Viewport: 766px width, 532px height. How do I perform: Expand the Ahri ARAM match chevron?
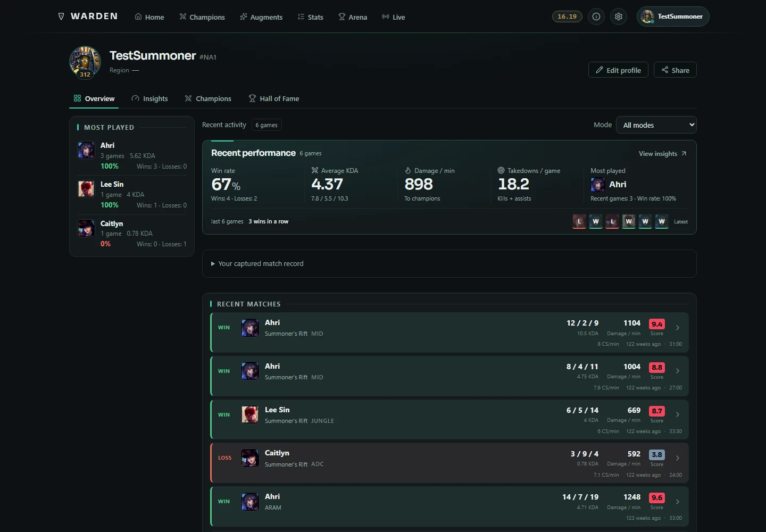(x=678, y=502)
